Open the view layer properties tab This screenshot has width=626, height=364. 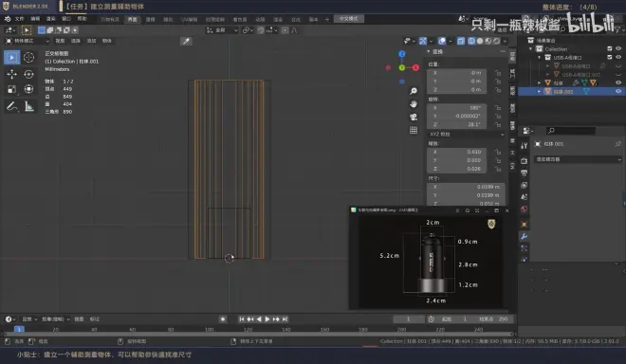525,185
